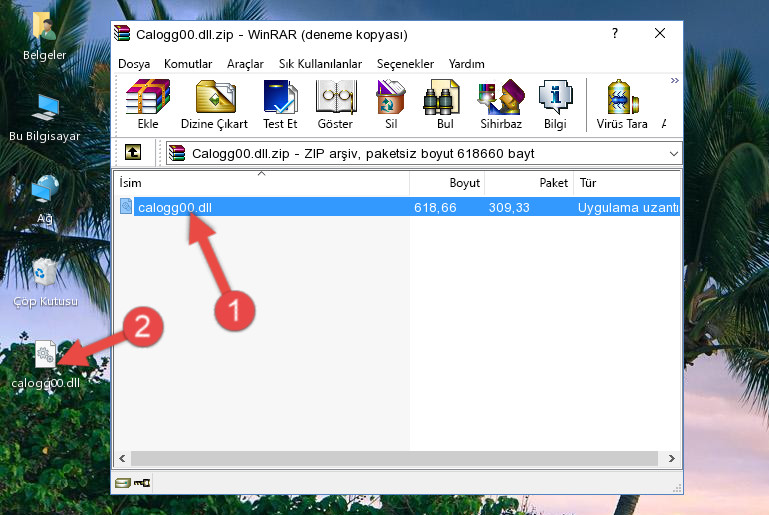Click the Sil delete icon
Screen dimensions: 769x515
(x=391, y=104)
